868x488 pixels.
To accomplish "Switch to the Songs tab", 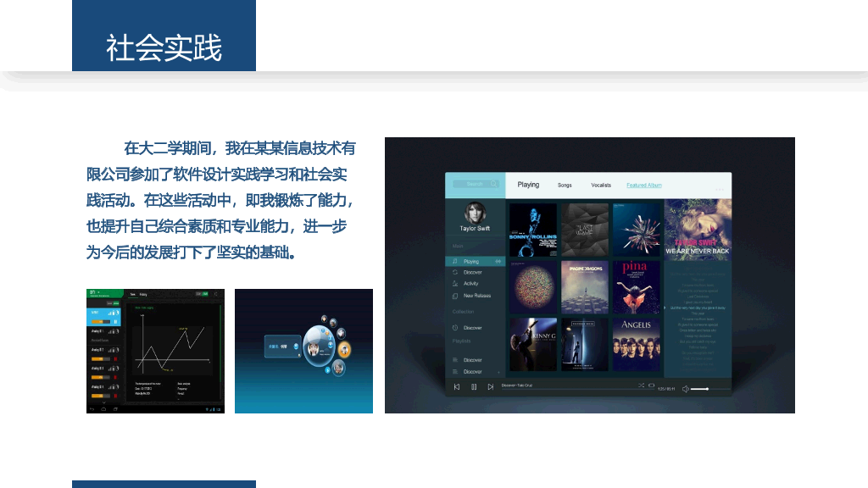I will tap(565, 186).
